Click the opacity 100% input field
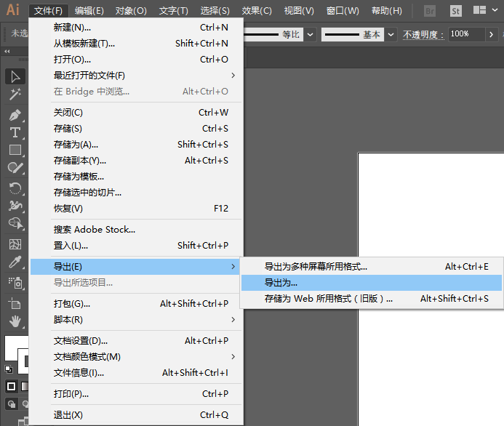This screenshot has height=426, width=504. (x=466, y=34)
